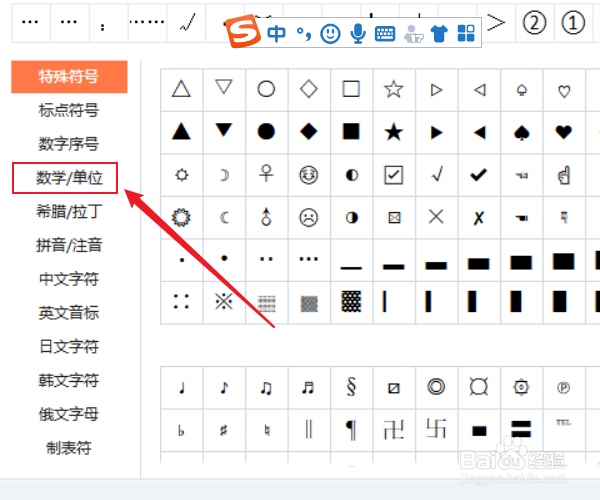Insert the circled number ① symbol
The height and width of the screenshot is (500, 600).
pos(573,23)
